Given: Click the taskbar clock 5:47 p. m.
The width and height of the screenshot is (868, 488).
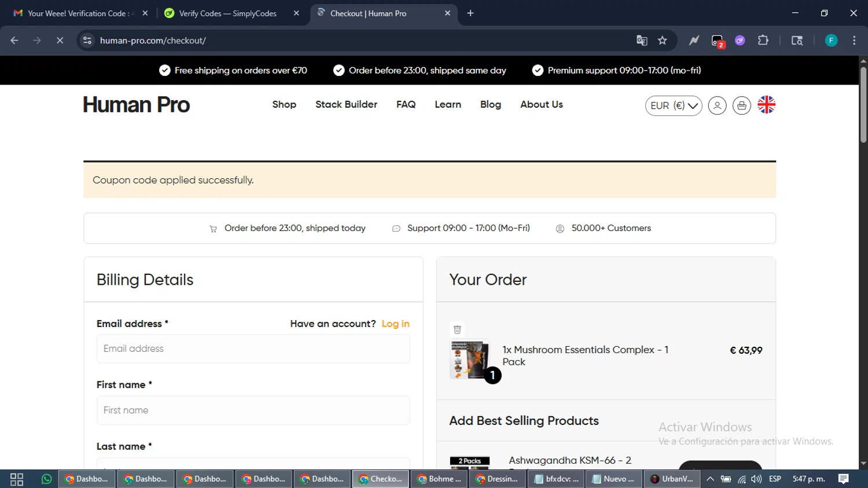Looking at the screenshot, I should point(808,479).
